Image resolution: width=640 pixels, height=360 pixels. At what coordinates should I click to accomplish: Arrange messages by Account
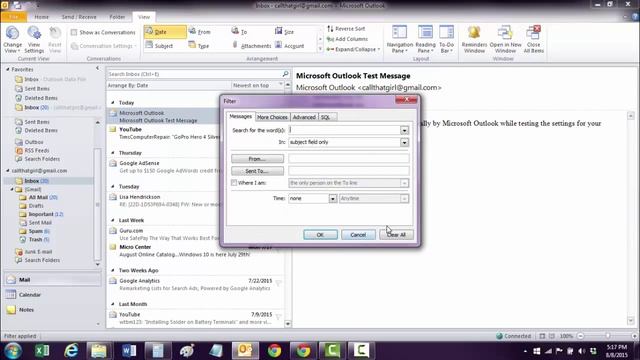pos(289,46)
